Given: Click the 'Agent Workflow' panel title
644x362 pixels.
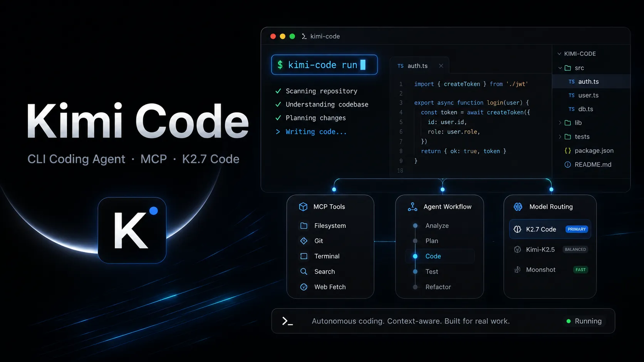Looking at the screenshot, I should click(448, 207).
